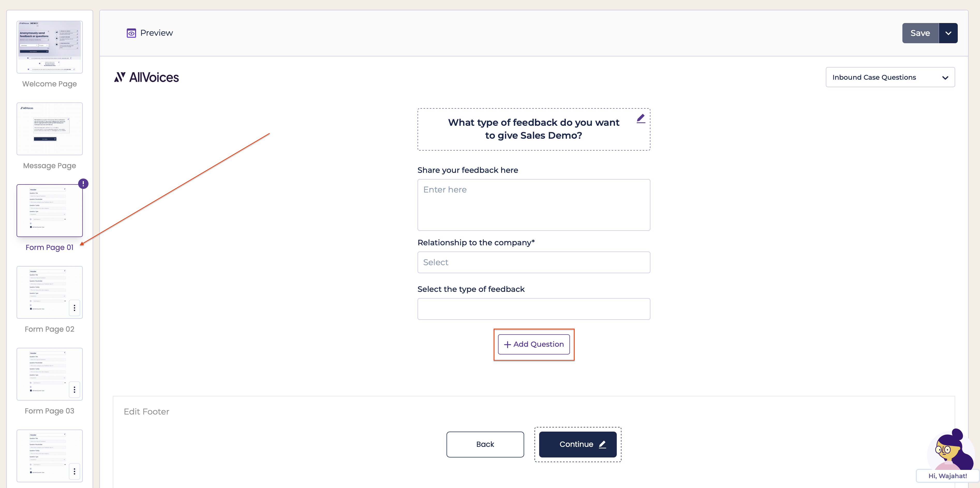Click the Back button

pyautogui.click(x=485, y=444)
